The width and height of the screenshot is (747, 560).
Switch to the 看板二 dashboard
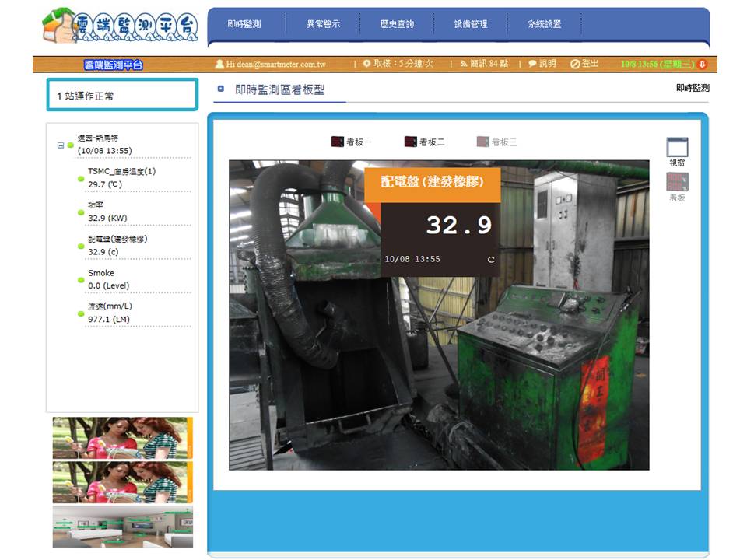[x=425, y=142]
